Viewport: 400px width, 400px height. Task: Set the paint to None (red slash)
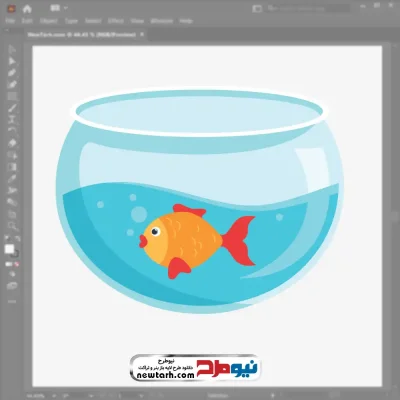click(x=17, y=264)
